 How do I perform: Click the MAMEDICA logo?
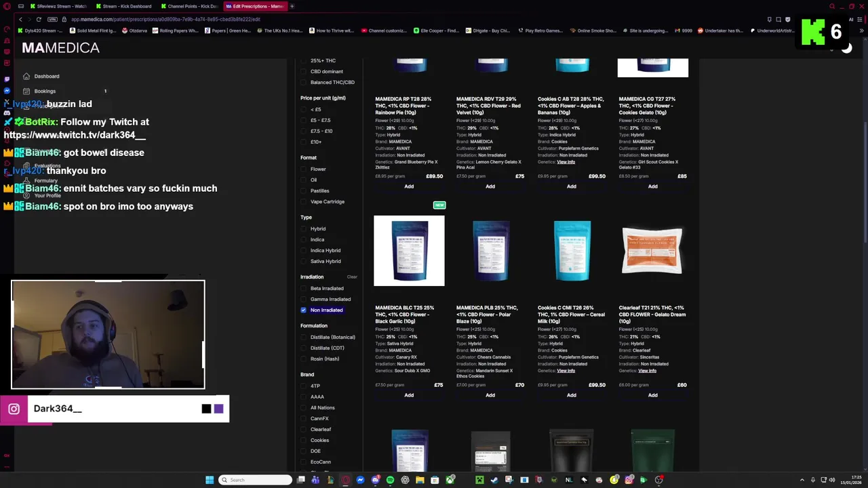click(x=60, y=47)
